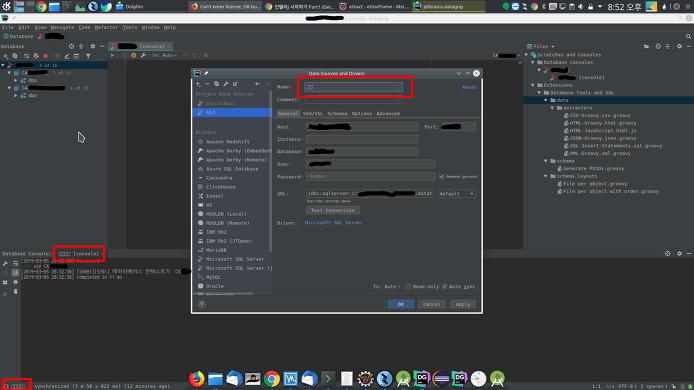Add new item in Database panel toolbar

tap(6, 56)
